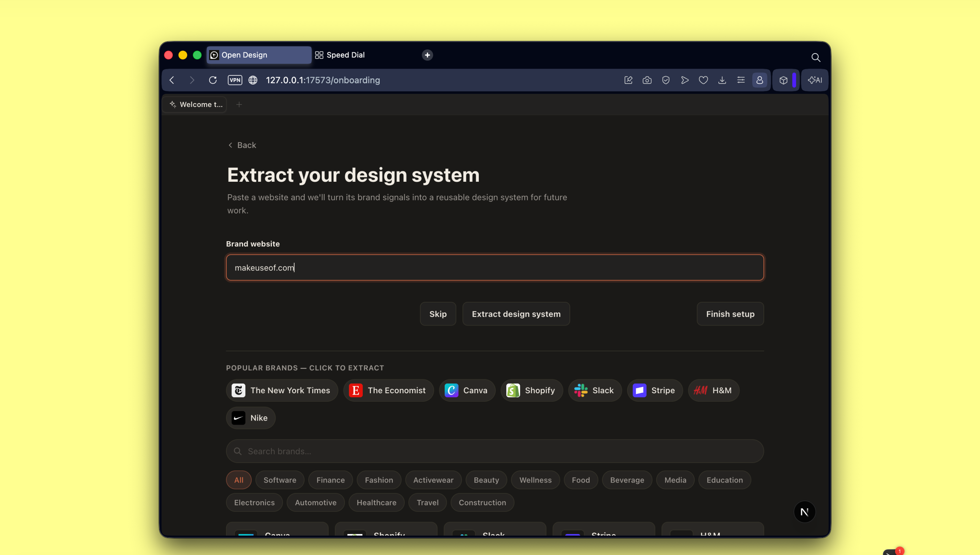This screenshot has width=980, height=555.
Task: Select The Economist brand chip
Action: pos(388,390)
